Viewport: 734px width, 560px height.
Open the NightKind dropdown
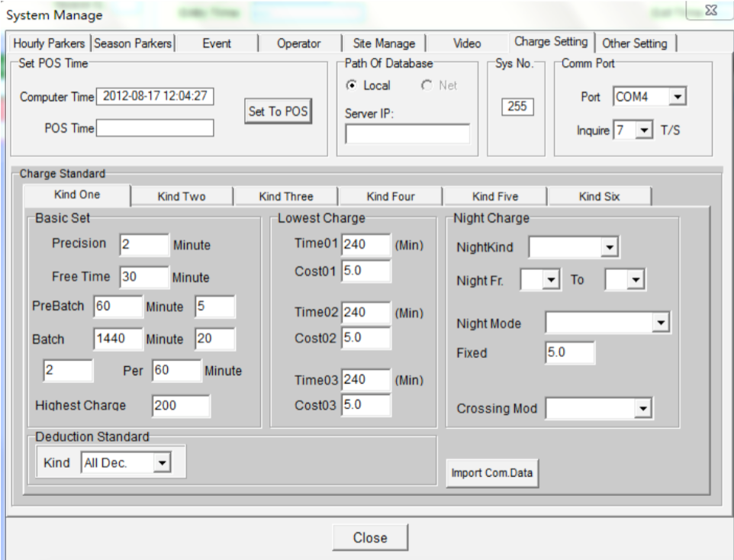click(608, 247)
